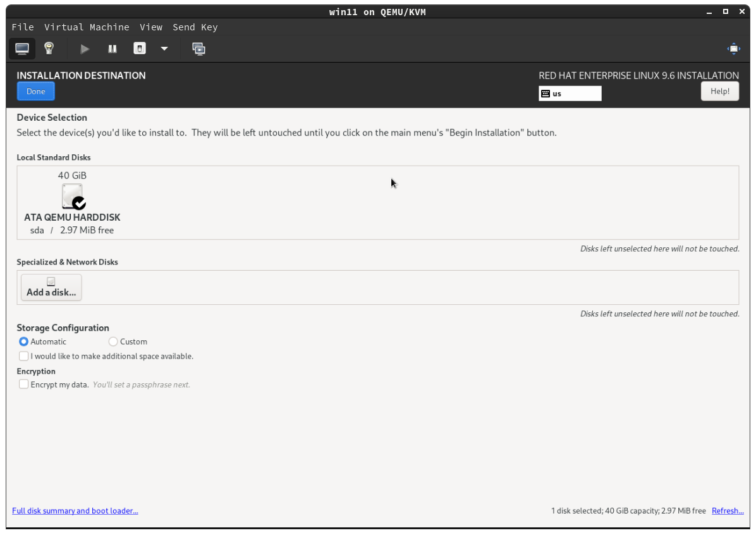Minimize the win11 QEMU/KVM window
The height and width of the screenshot is (535, 756).
(x=709, y=11)
